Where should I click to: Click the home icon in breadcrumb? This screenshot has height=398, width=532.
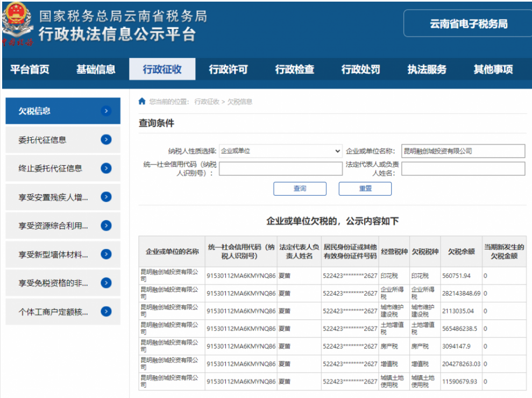click(x=142, y=101)
